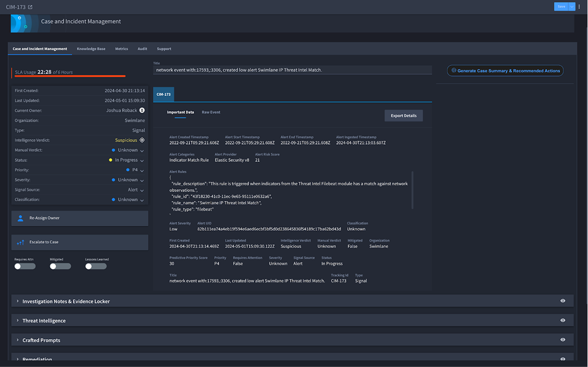Screen dimensions: 588x367
Task: Expand the Crafted Prompts section
Action: point(18,340)
